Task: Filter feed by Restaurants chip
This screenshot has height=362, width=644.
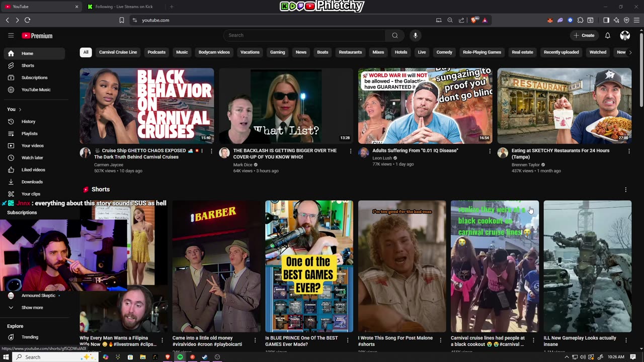Action: tap(350, 52)
